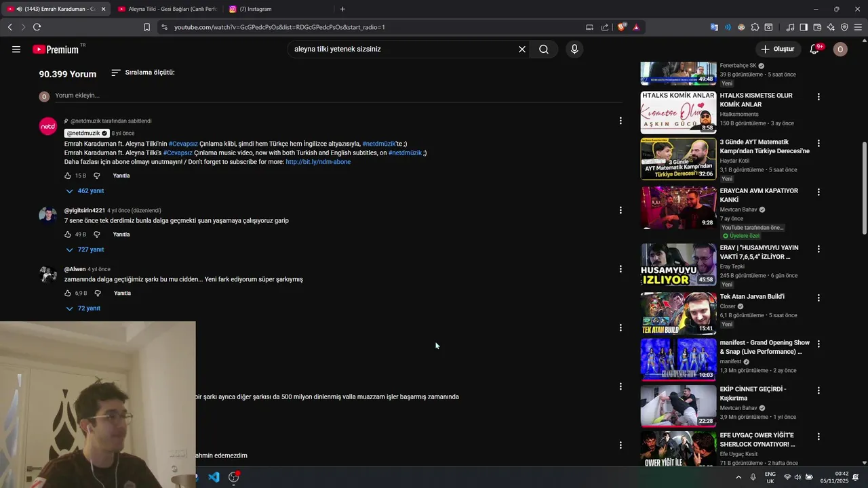Open the browser extensions puzzle icon

tap(755, 27)
